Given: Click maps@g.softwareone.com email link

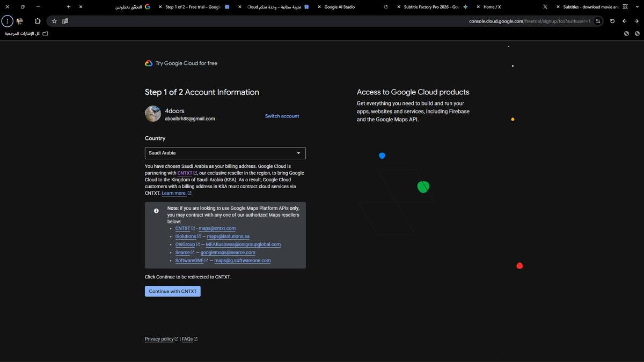Looking at the screenshot, I should point(243,261).
